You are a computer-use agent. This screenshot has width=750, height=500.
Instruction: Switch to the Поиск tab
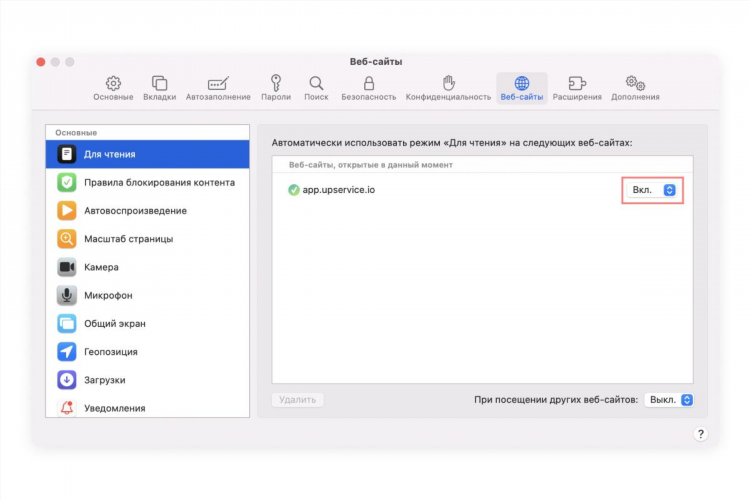pos(316,88)
